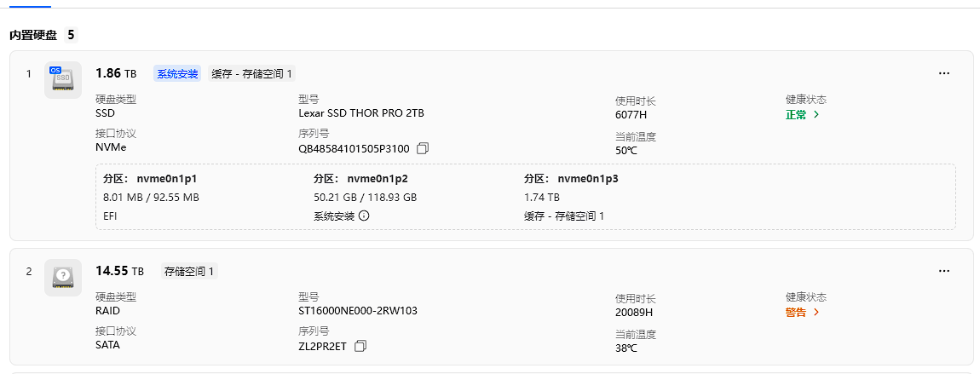The image size is (980, 374).
Task: Copy serial number ZL2PR2ET
Action: click(360, 346)
